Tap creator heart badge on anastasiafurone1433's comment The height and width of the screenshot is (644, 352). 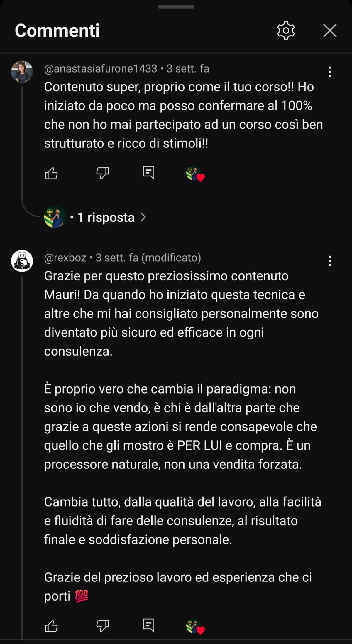click(195, 174)
